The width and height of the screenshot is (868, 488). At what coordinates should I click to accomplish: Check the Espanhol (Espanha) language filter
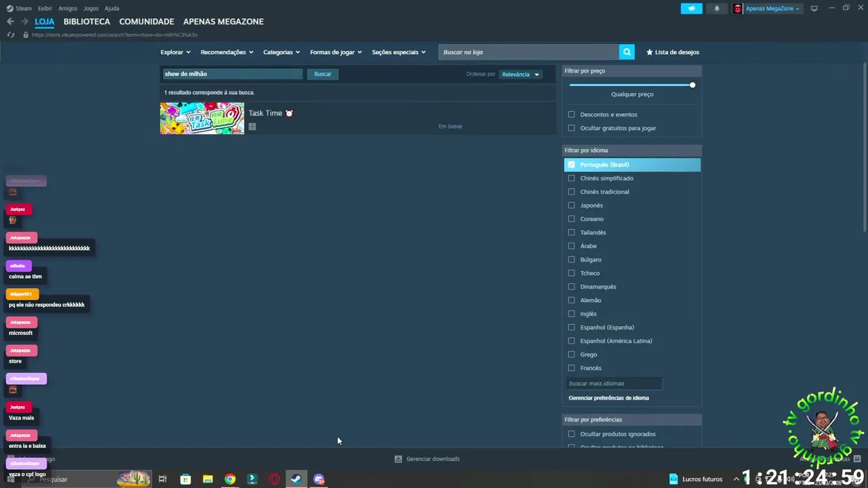(x=572, y=327)
